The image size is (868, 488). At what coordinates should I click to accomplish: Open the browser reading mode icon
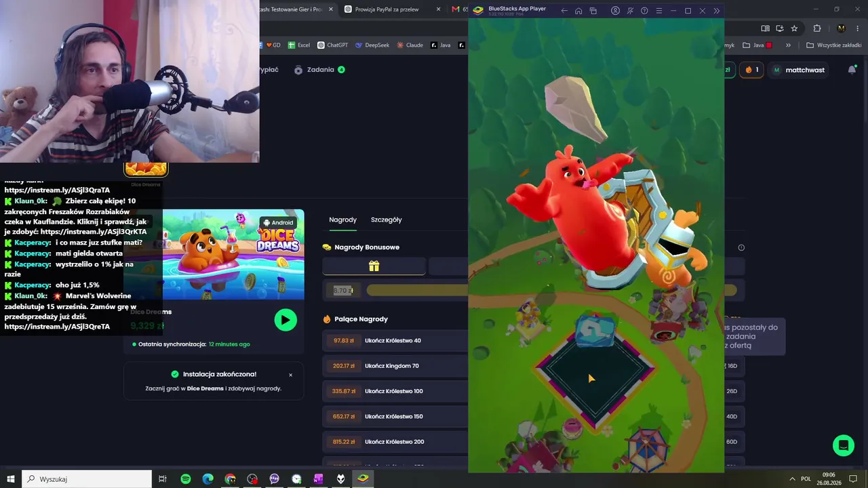[x=765, y=28]
